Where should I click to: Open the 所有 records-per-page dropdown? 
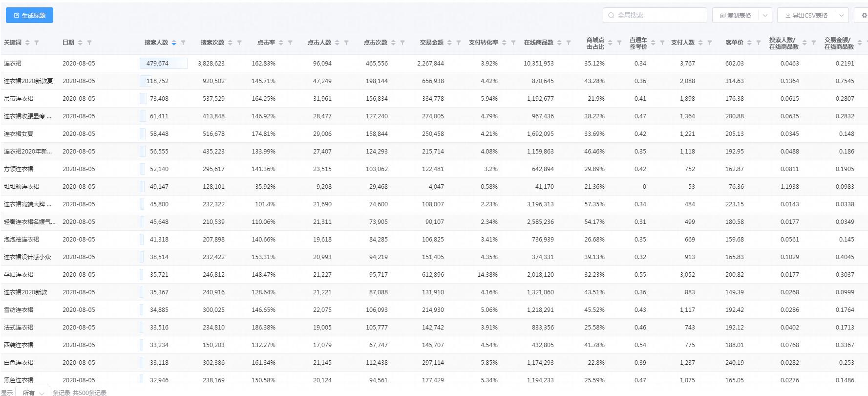32,393
